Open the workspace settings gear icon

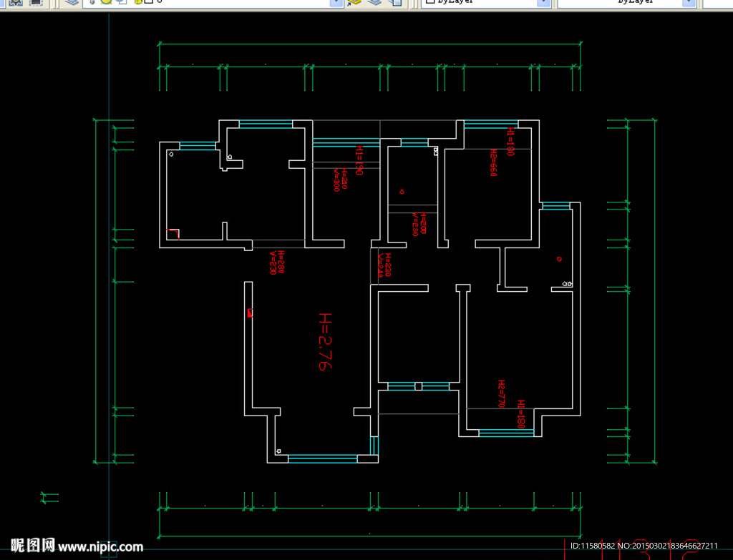[x=15, y=2]
